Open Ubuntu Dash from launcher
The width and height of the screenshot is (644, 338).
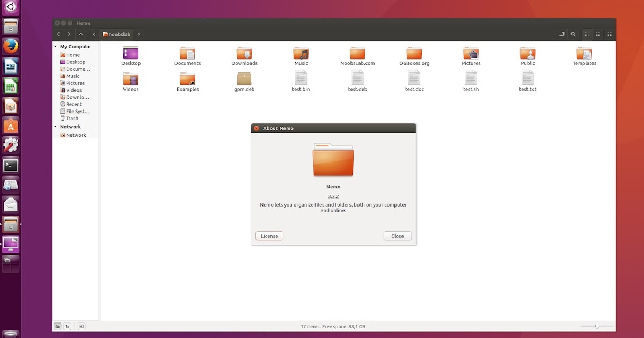pos(11,7)
